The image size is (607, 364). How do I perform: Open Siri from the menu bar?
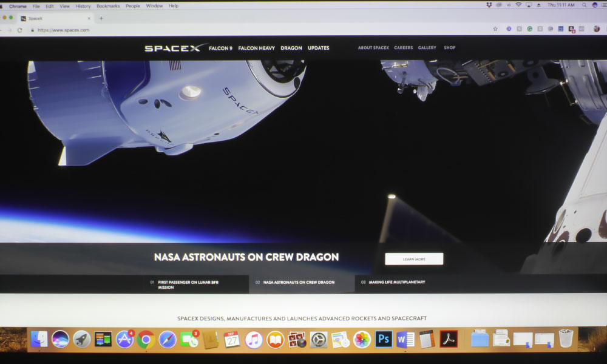coord(595,5)
